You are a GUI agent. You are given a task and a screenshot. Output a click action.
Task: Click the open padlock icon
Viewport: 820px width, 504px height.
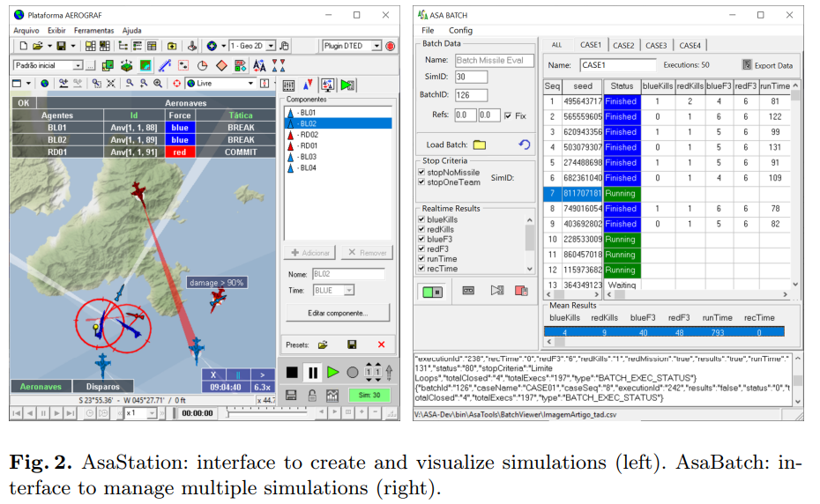312,396
